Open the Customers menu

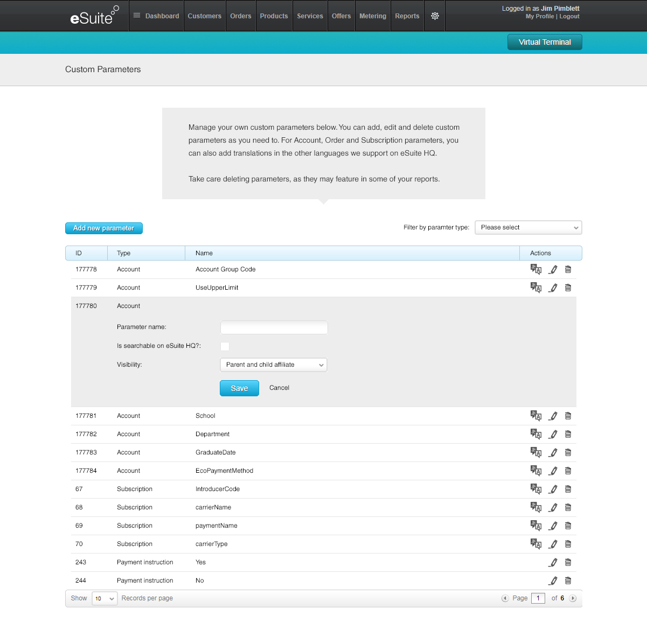(204, 16)
